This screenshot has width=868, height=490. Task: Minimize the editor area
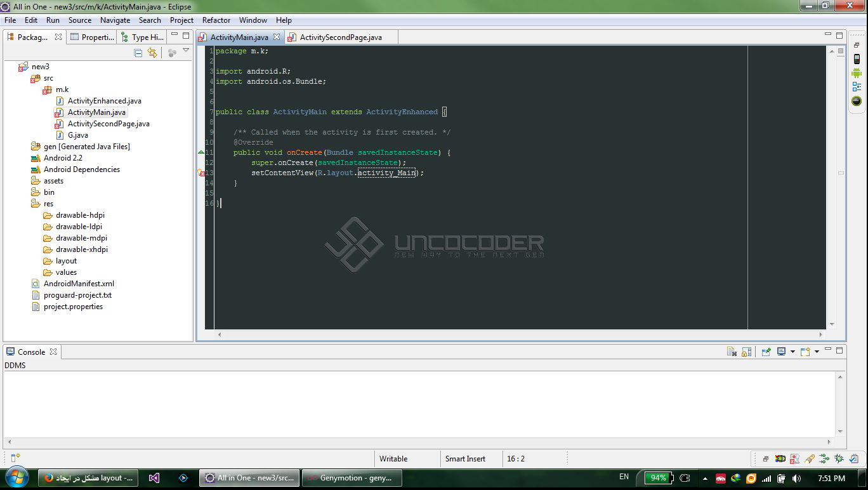827,35
